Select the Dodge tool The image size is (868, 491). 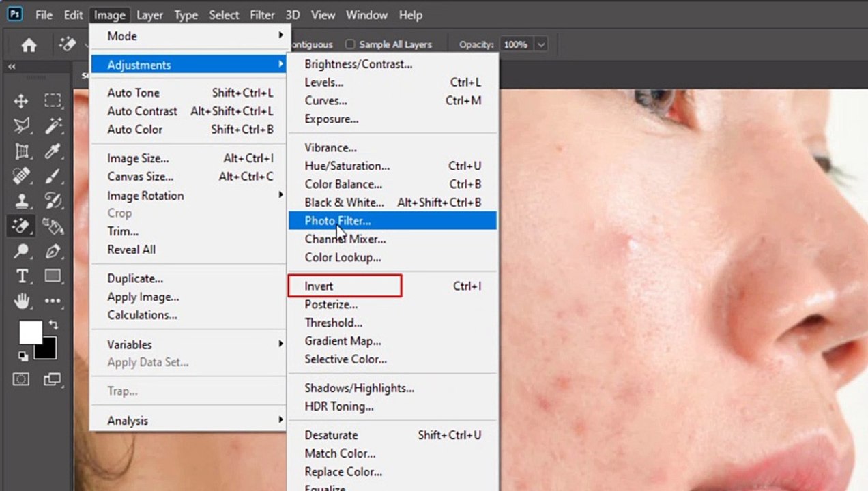pos(21,251)
